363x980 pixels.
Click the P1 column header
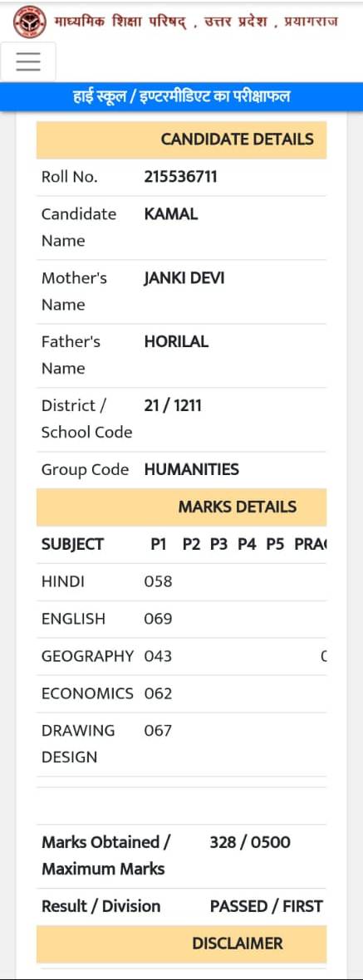tap(159, 544)
